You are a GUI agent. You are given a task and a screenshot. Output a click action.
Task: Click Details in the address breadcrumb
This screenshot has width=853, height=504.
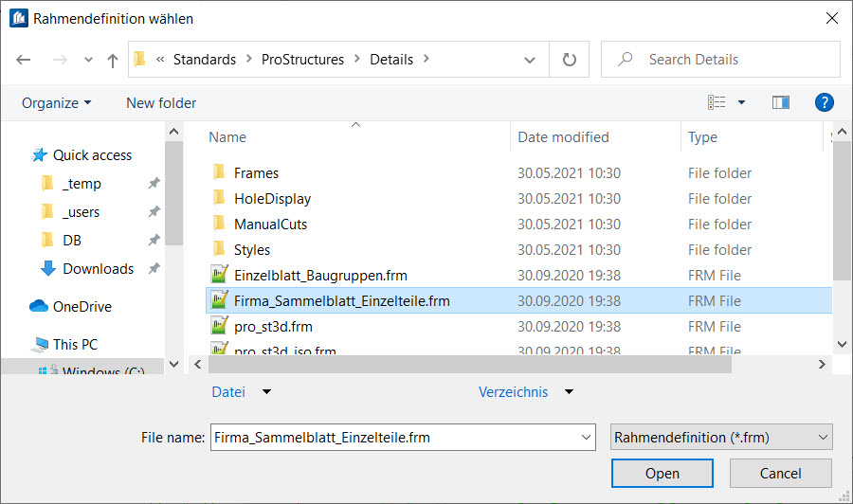click(x=391, y=60)
